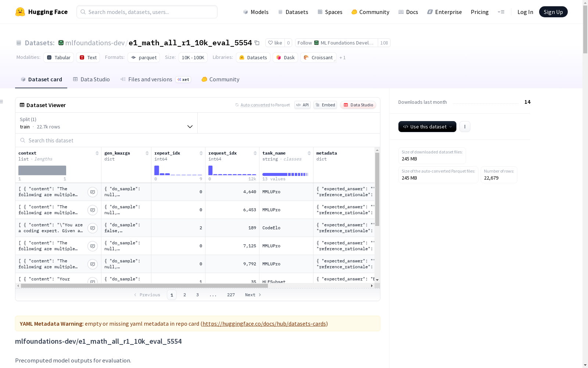Click the Hugging Face logo icon
This screenshot has width=588, height=368.
[20, 12]
